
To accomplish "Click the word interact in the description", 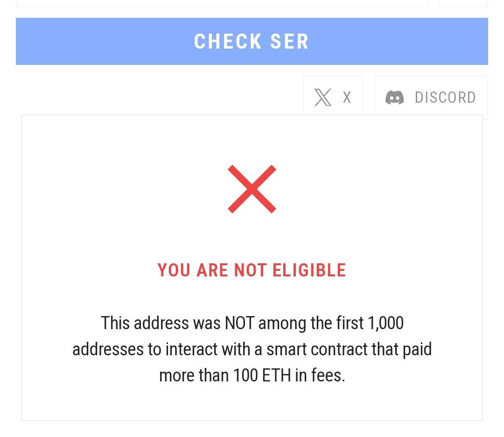I will 192,349.
